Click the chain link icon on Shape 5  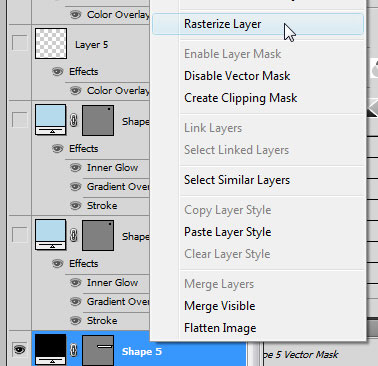74,350
